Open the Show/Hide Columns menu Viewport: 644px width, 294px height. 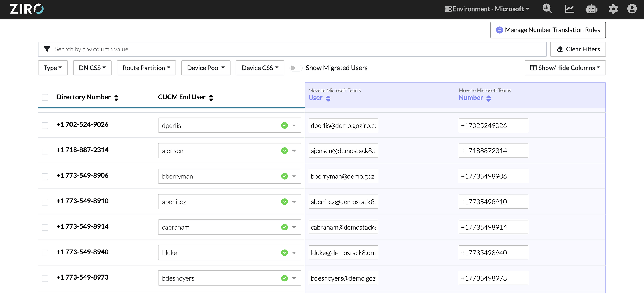[x=565, y=68]
